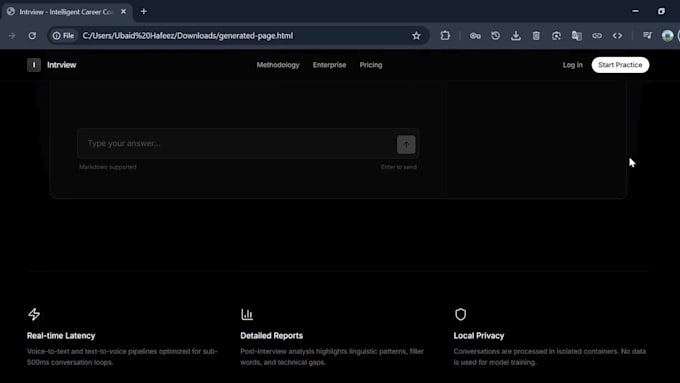Click the Detailed Reports heading
The width and height of the screenshot is (680, 383).
[x=271, y=336]
